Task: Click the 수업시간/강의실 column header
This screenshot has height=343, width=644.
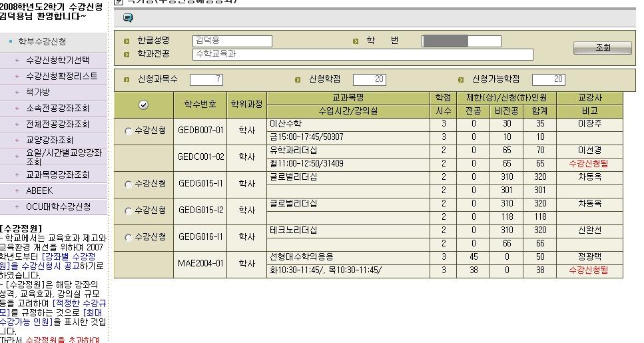Action: pos(348,111)
